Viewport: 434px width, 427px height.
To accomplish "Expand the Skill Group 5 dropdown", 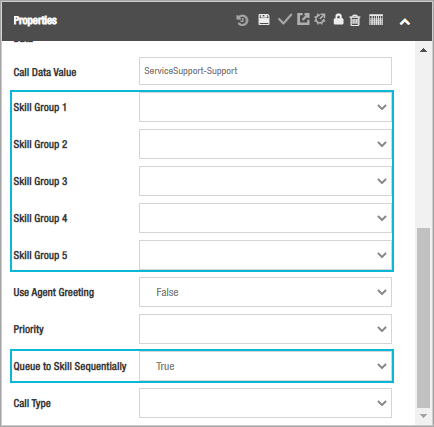I will 265,255.
